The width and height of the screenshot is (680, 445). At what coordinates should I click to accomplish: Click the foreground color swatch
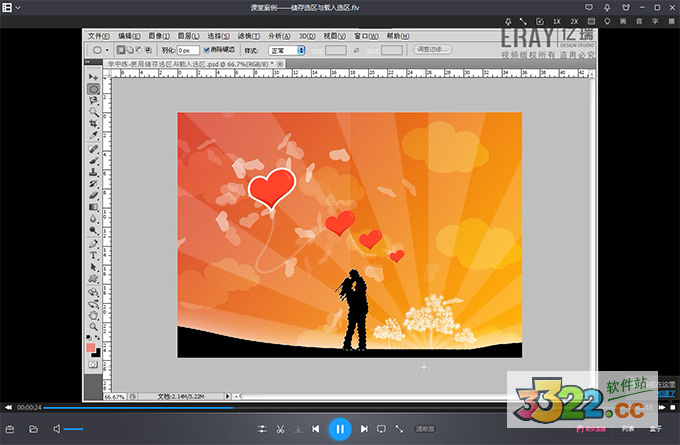92,347
